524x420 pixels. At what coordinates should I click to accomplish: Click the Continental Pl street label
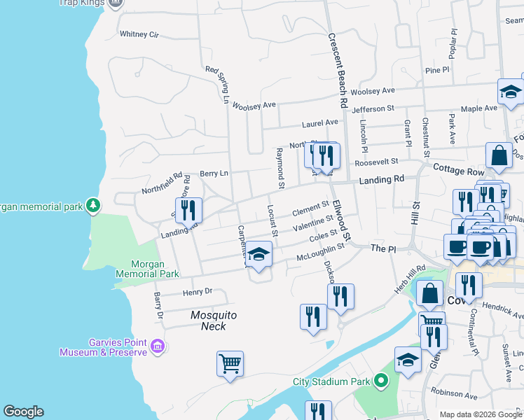pos(474,332)
